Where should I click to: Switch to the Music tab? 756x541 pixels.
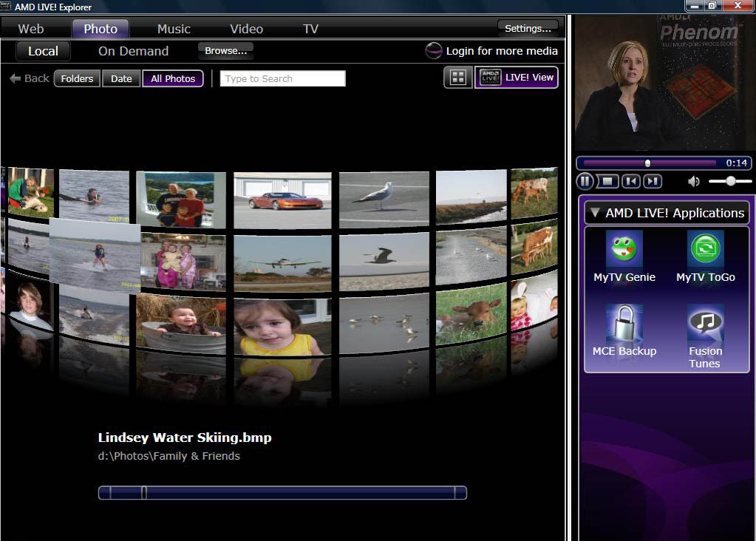point(174,29)
